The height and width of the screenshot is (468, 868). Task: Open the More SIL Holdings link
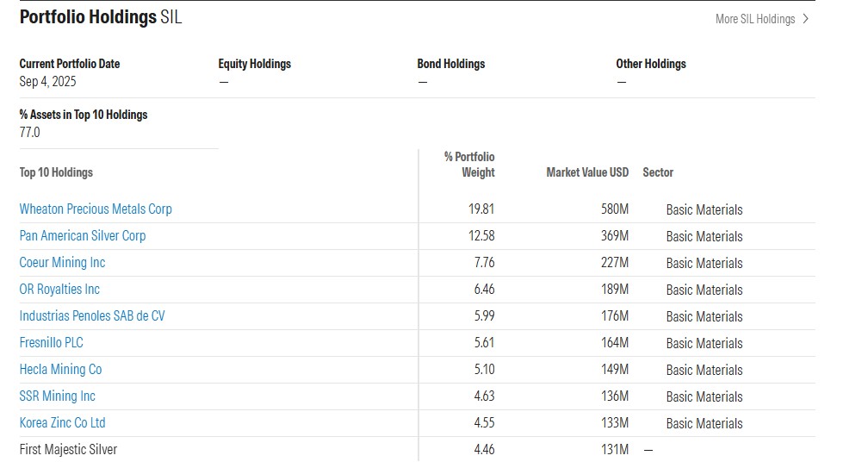coord(755,19)
